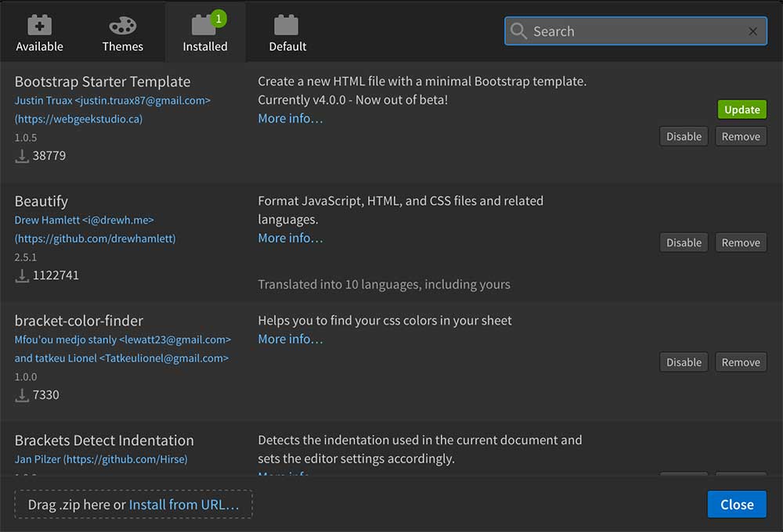Open More info for Beautify
The image size is (783, 532).
coord(290,238)
